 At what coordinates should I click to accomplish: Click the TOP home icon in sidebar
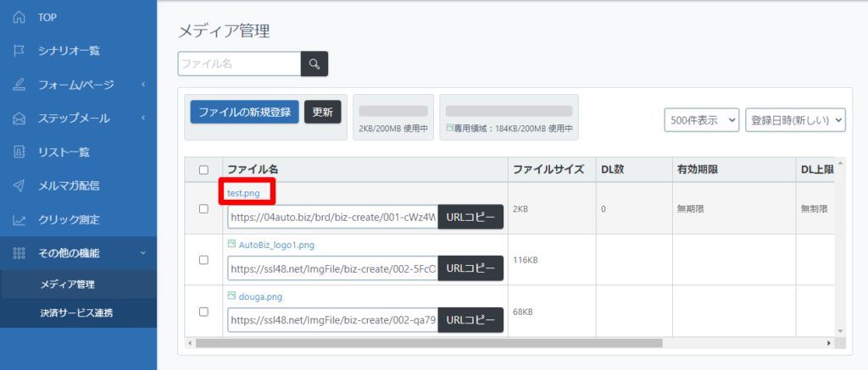coord(19,17)
